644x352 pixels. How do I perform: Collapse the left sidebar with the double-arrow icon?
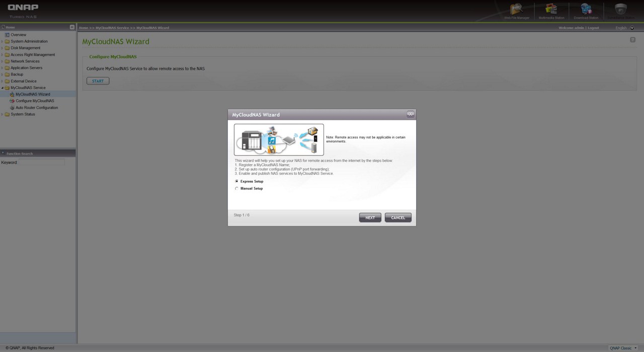[x=72, y=27]
